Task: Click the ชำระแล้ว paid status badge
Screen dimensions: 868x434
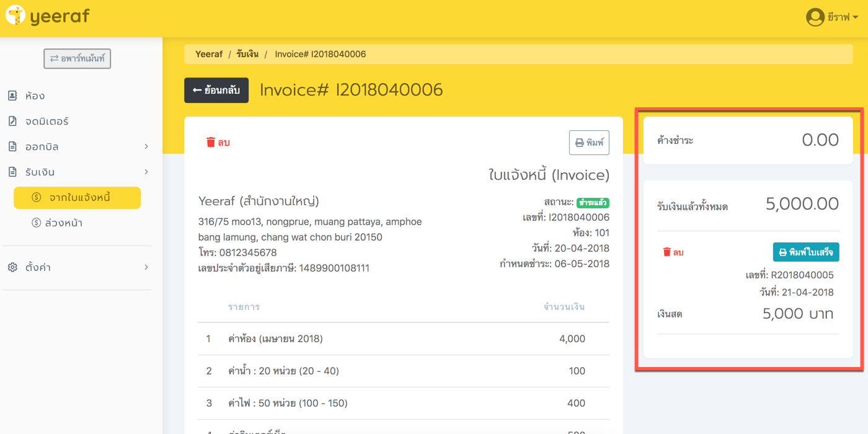Action: click(x=593, y=203)
